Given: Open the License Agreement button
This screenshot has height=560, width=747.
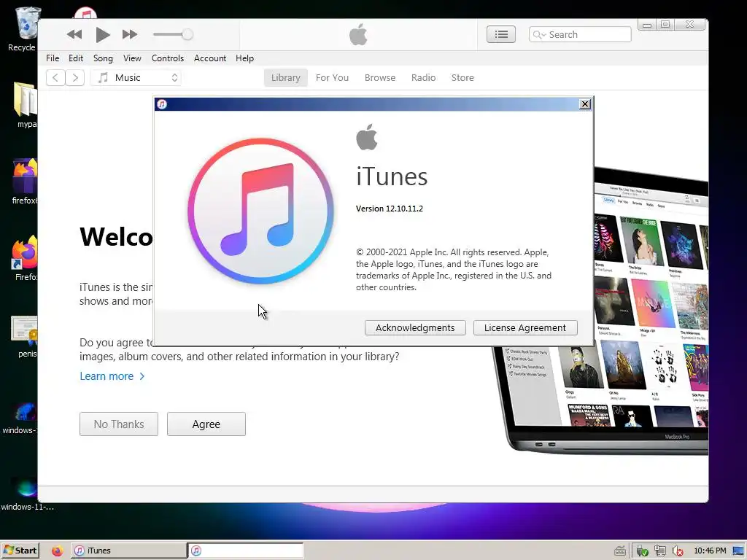Looking at the screenshot, I should tap(525, 327).
